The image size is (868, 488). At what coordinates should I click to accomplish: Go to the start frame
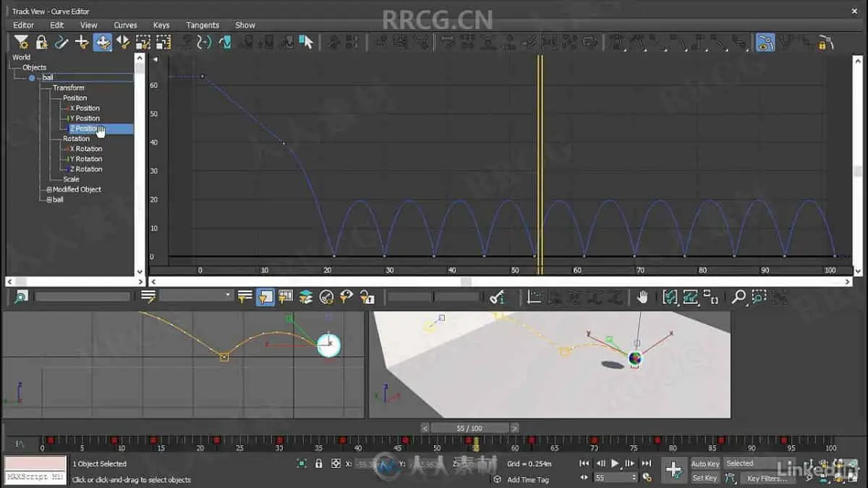click(x=584, y=463)
